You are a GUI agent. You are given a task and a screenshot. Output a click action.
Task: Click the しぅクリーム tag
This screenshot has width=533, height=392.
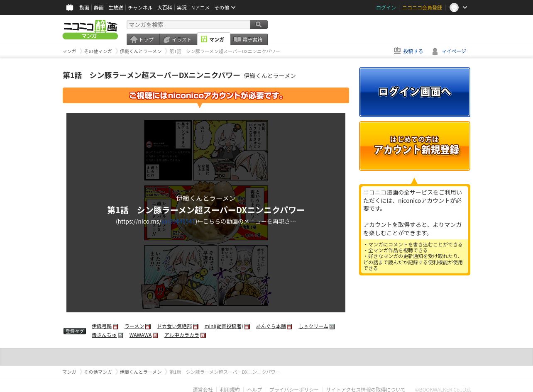coord(313,326)
